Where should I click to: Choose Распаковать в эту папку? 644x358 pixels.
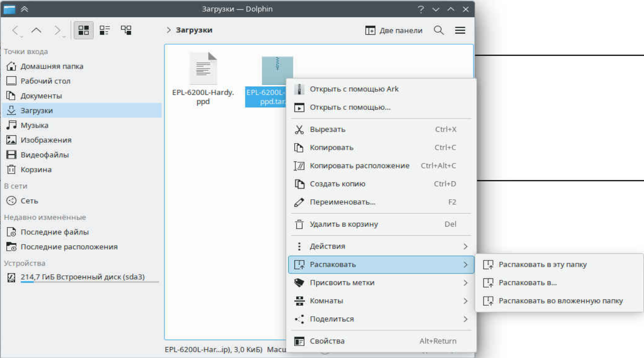[542, 264]
